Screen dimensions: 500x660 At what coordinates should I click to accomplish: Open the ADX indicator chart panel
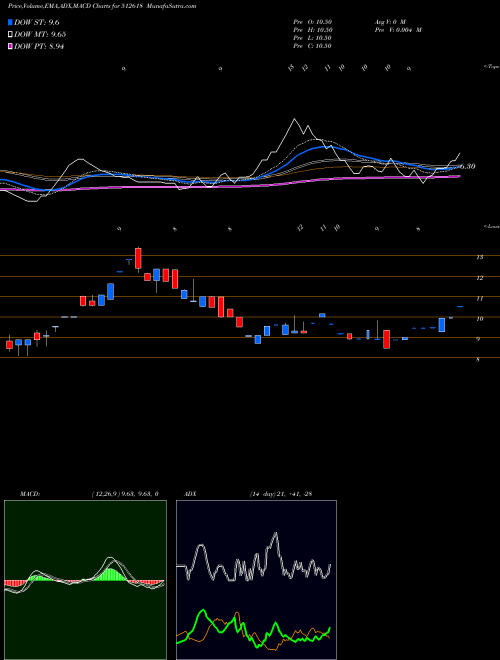[x=256, y=580]
